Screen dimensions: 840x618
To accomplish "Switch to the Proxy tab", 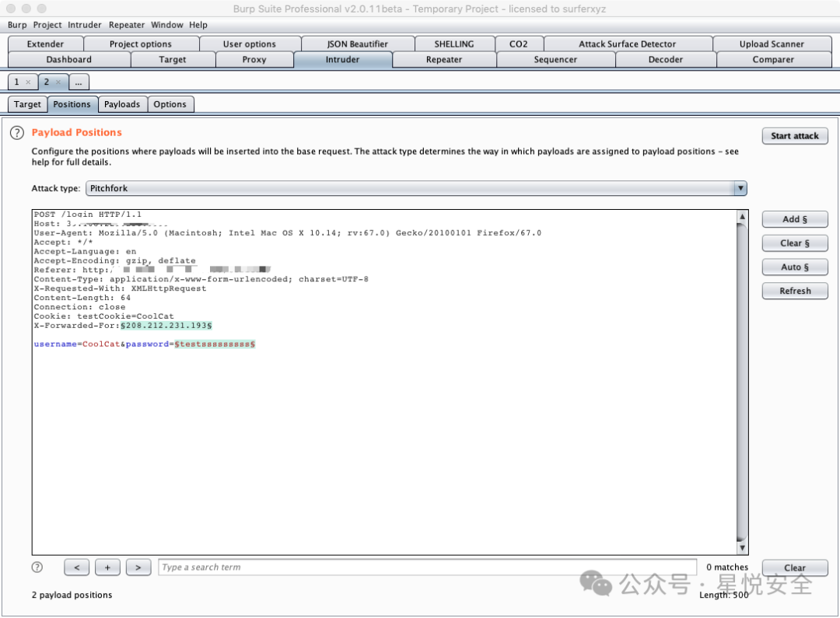I will pyautogui.click(x=254, y=59).
